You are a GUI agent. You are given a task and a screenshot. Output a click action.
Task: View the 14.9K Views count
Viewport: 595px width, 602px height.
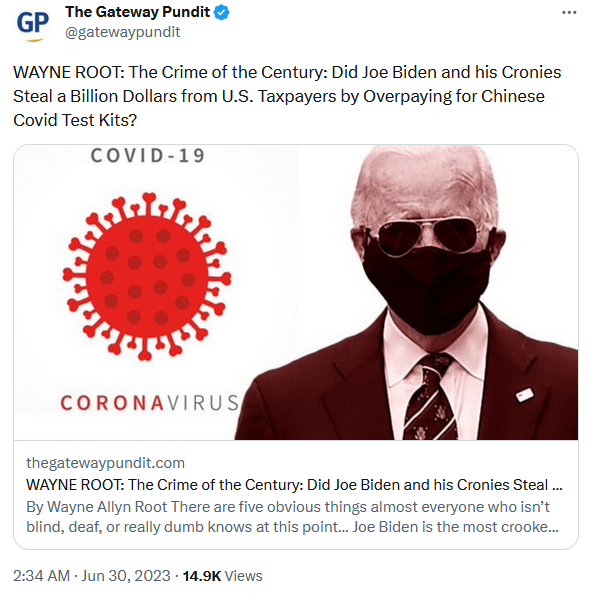(x=222, y=576)
